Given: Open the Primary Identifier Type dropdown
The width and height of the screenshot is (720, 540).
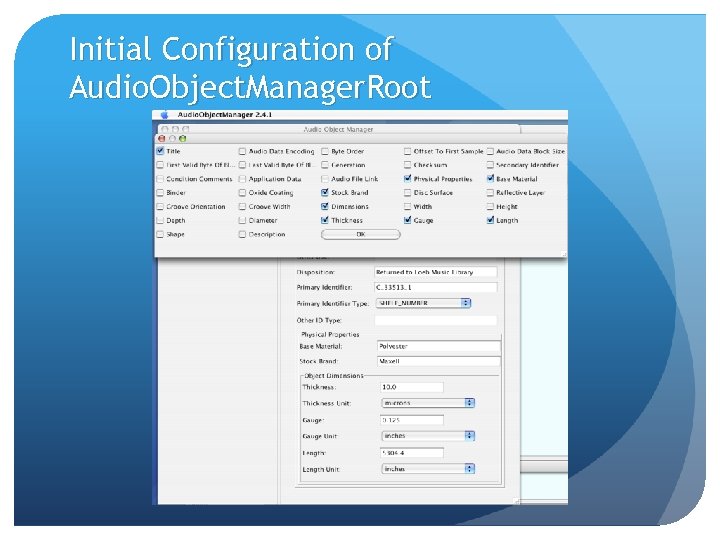Looking at the screenshot, I should click(423, 303).
